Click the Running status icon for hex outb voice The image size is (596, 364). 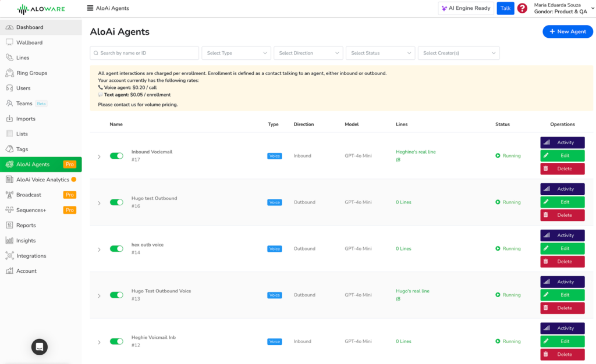pos(498,249)
